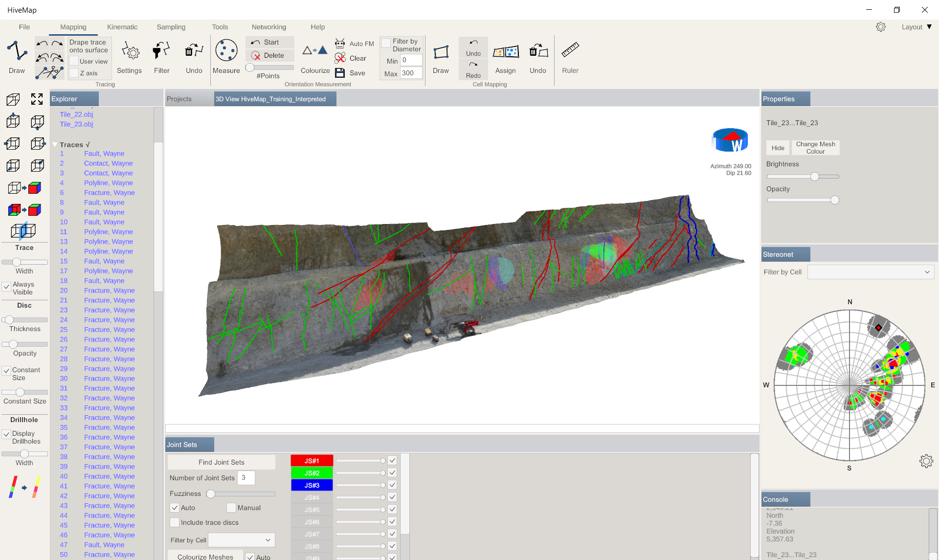Collapse the Traces tree section
939x560 pixels.
pyautogui.click(x=55, y=145)
